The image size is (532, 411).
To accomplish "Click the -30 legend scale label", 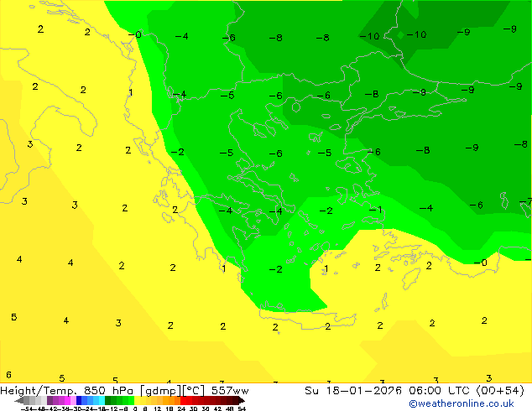I will 76,409.
